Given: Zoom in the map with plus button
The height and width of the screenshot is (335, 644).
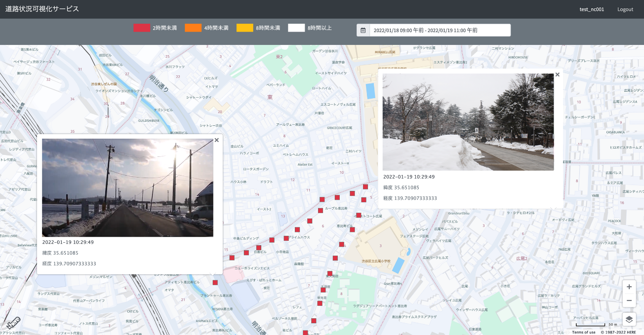Looking at the screenshot, I should tap(629, 287).
